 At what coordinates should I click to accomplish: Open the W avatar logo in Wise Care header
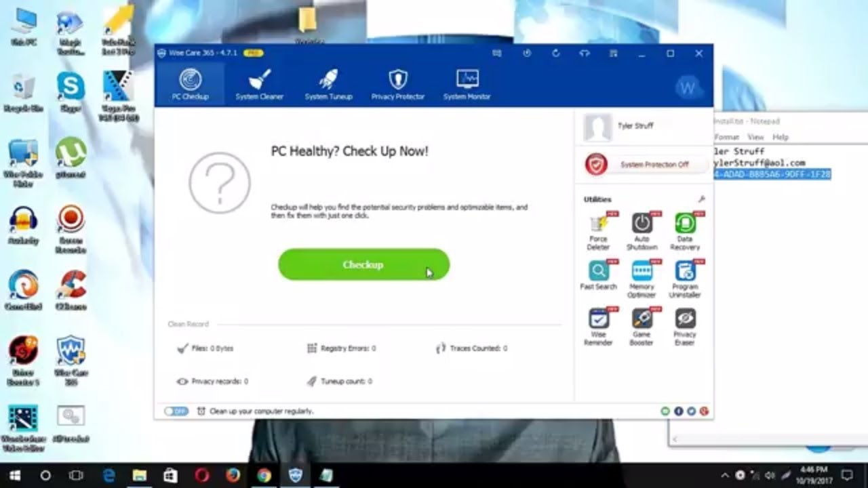pos(688,88)
